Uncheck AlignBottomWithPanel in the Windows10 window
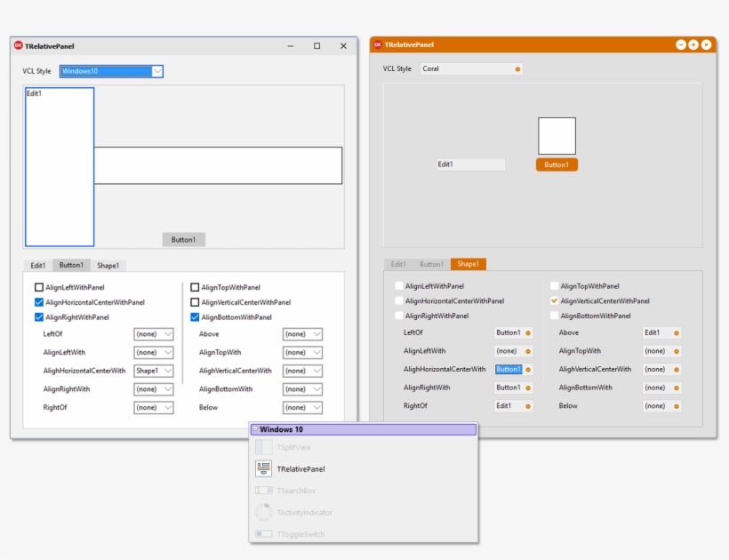Screen dimensions: 729x560 point(196,316)
